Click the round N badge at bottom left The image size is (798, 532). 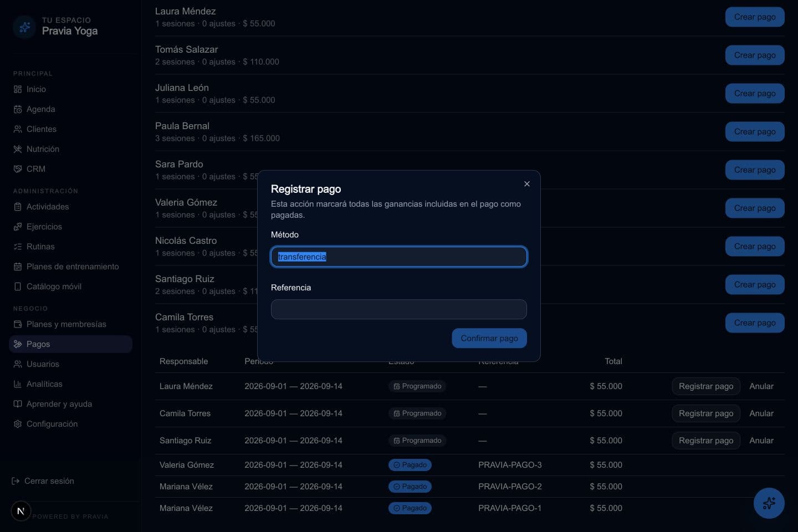point(21,511)
